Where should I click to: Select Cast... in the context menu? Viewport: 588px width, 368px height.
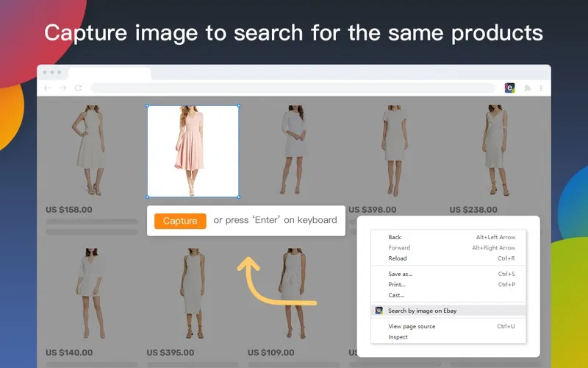click(448, 295)
